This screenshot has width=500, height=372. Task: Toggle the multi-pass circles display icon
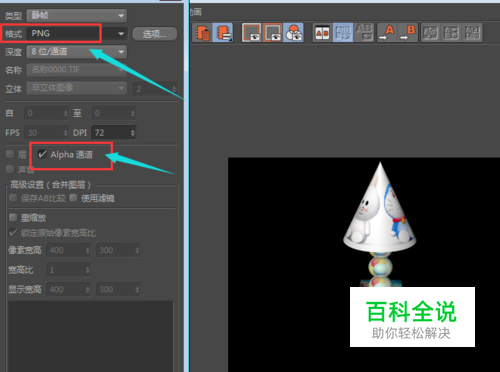pos(293,33)
